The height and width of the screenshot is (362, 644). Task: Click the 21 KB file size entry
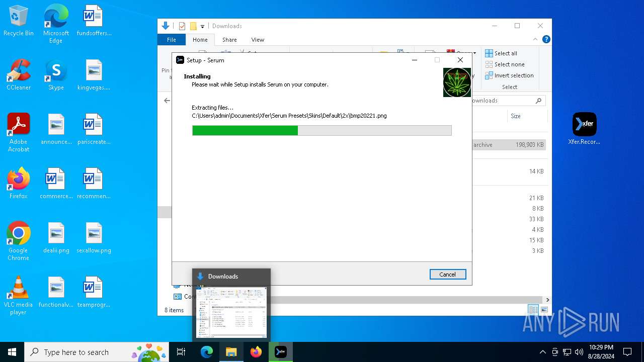[x=536, y=198]
